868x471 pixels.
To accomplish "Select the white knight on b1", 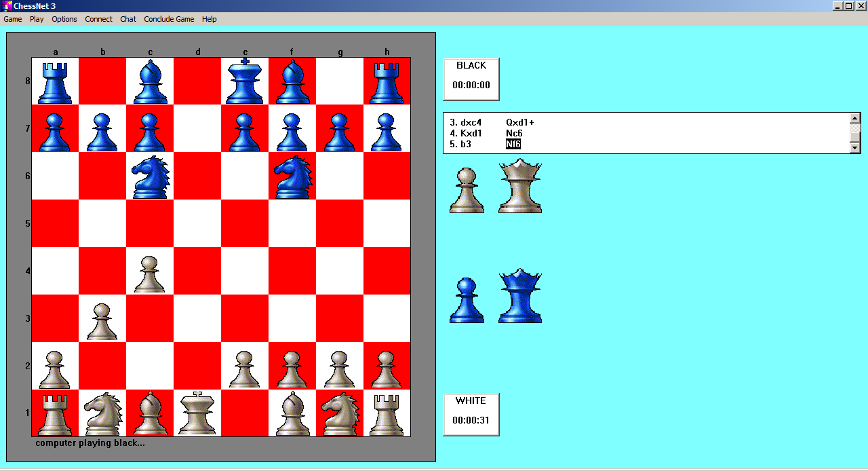I will click(x=102, y=413).
